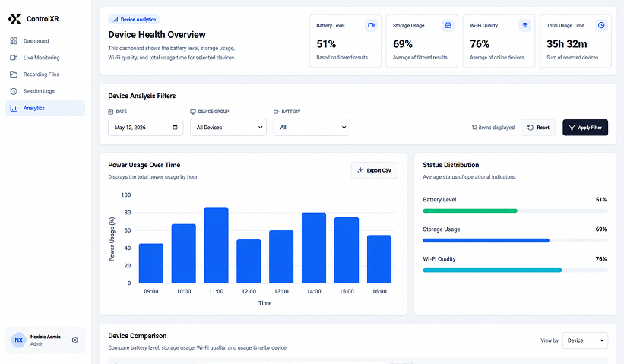Click the 11:00 bar in power chart
Image resolution: width=624 pixels, height=364 pixels.
(x=216, y=245)
